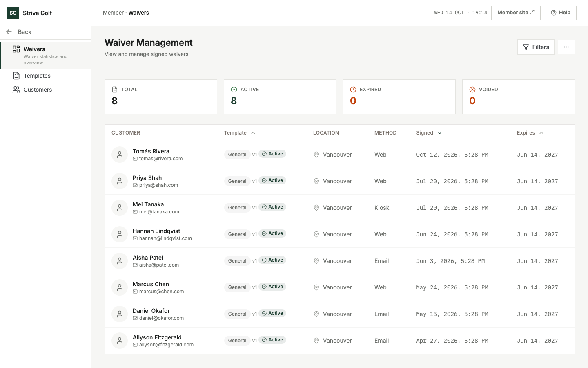The width and height of the screenshot is (588, 368).
Task: Click the Active badge in Daniel Okafor's row
Action: [x=273, y=313]
